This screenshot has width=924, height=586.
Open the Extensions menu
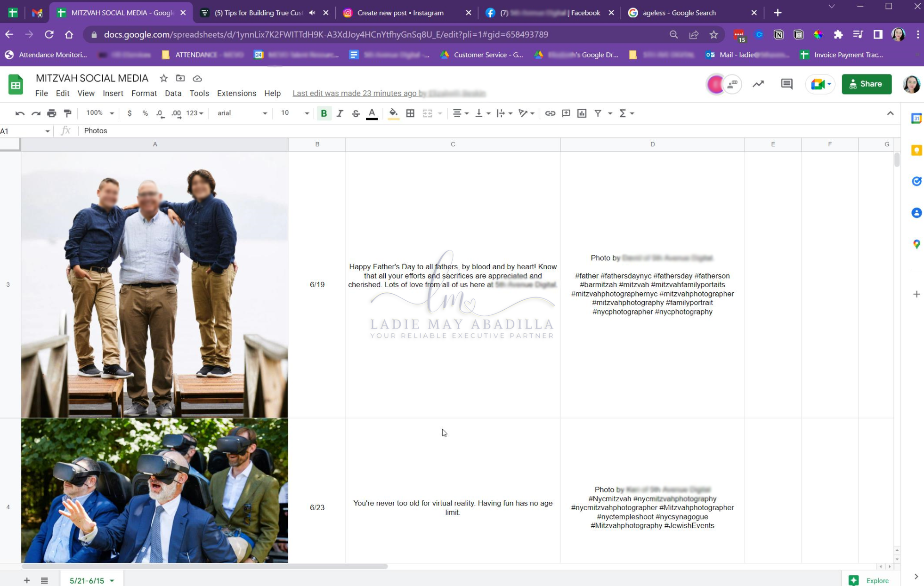(236, 93)
